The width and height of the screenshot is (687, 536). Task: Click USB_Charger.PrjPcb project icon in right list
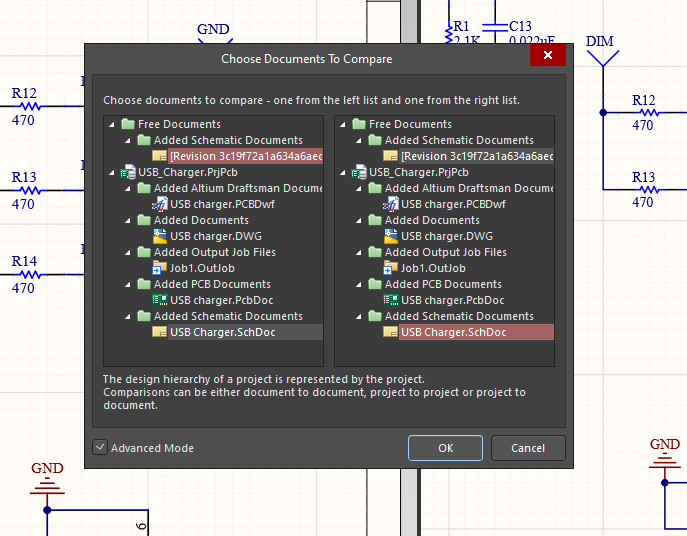(359, 172)
